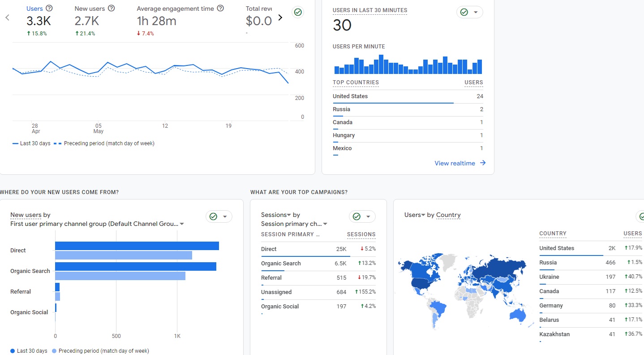
Task: Click Ukraine row in country table
Action: 591,277
